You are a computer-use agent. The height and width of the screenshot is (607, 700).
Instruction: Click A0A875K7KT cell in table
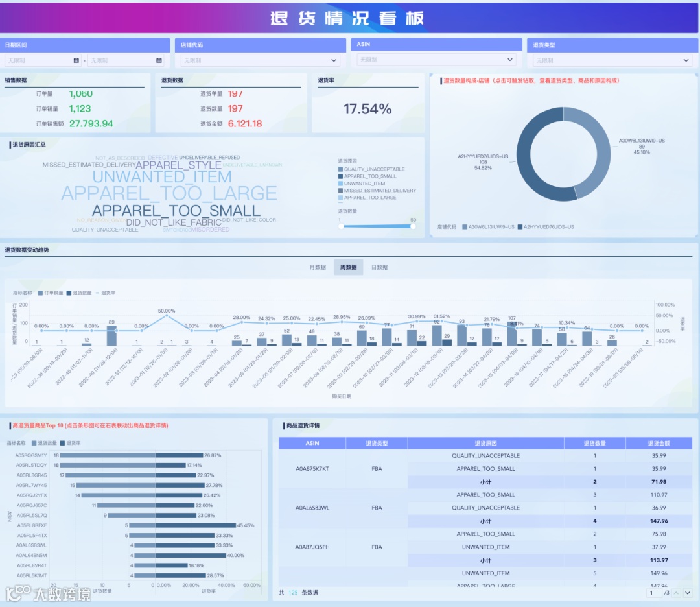tap(312, 468)
